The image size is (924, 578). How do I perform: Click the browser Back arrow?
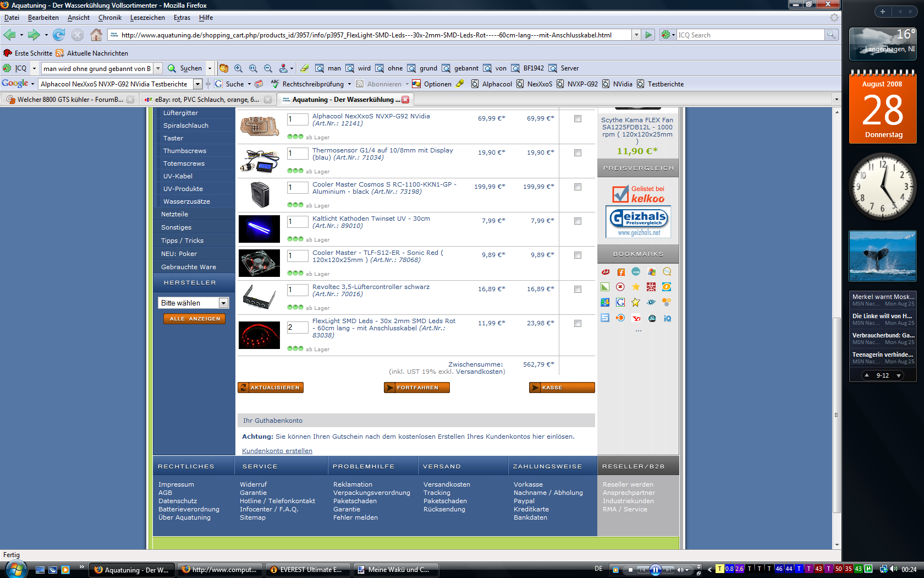click(x=9, y=35)
